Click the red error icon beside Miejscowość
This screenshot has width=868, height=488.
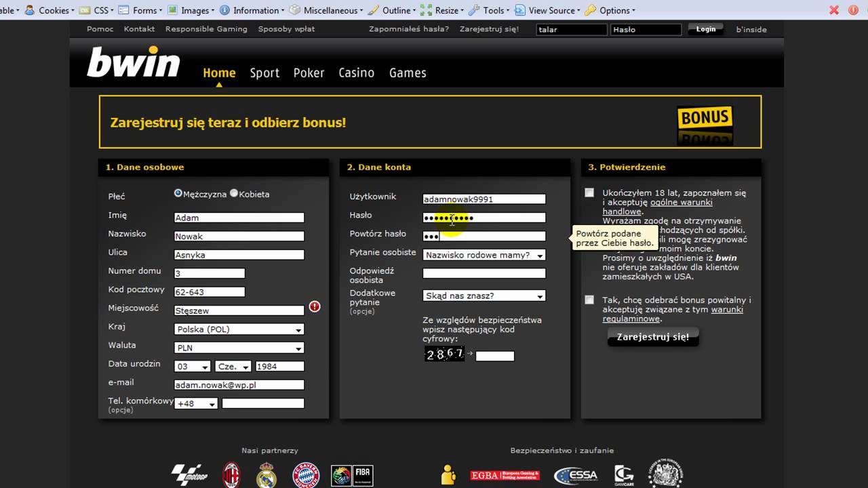315,306
